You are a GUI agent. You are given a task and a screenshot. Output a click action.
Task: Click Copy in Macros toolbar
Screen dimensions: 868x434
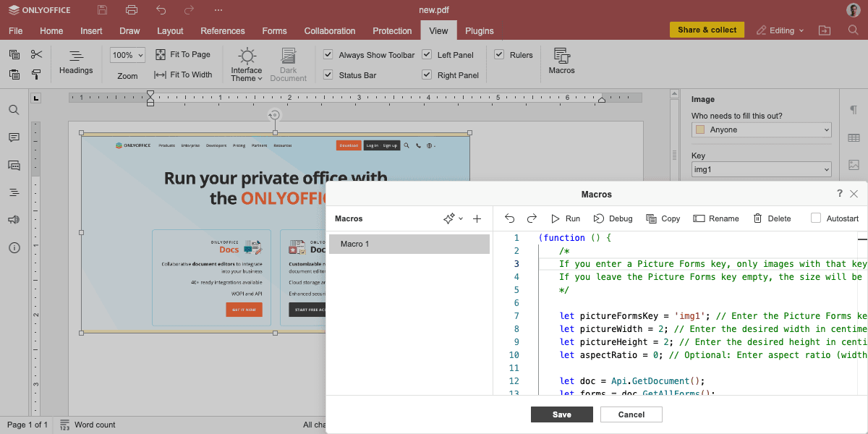coord(663,218)
